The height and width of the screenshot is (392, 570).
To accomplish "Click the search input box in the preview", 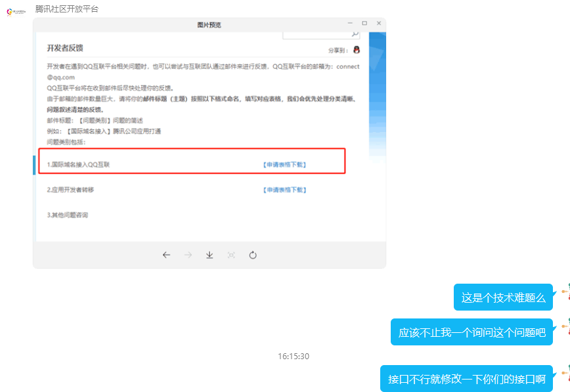I will 315,34.
